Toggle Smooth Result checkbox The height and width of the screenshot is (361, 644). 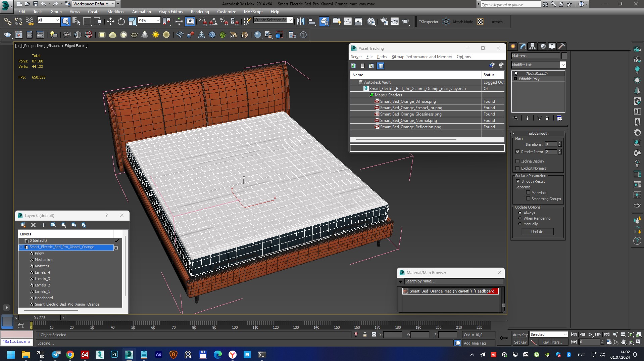pos(518,181)
